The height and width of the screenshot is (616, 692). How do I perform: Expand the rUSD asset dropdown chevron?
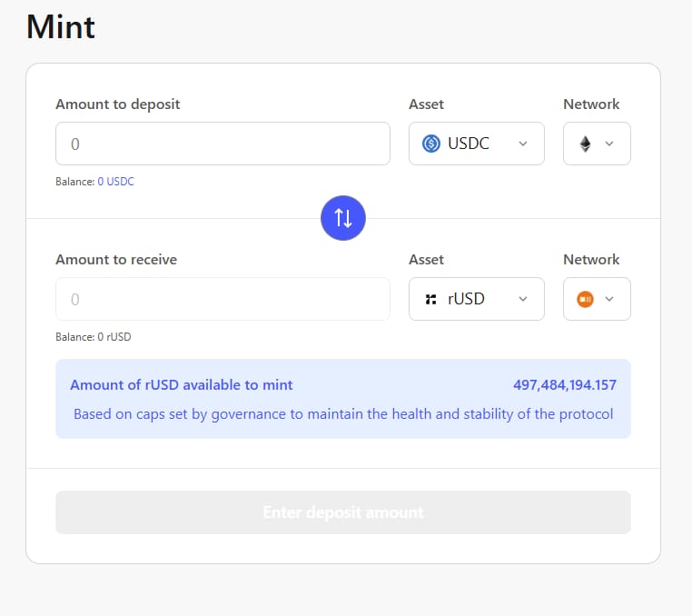[522, 299]
